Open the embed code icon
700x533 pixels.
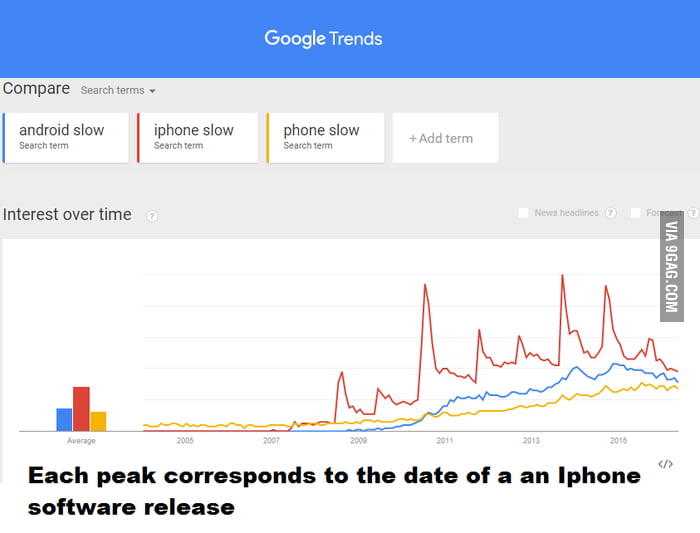665,464
